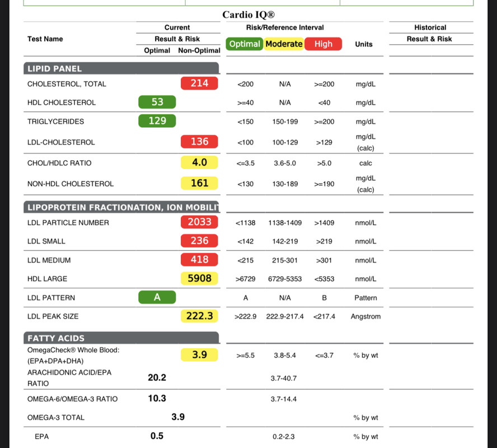Click the OMEGA-6/OMEGA-3 RATIO test name
Viewport: 497px width, 448px height.
72,399
